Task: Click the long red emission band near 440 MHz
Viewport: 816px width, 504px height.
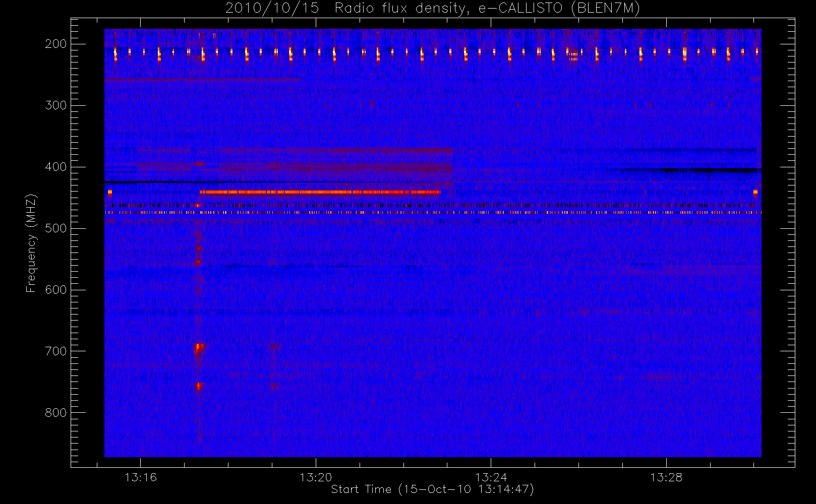Action: click(320, 192)
